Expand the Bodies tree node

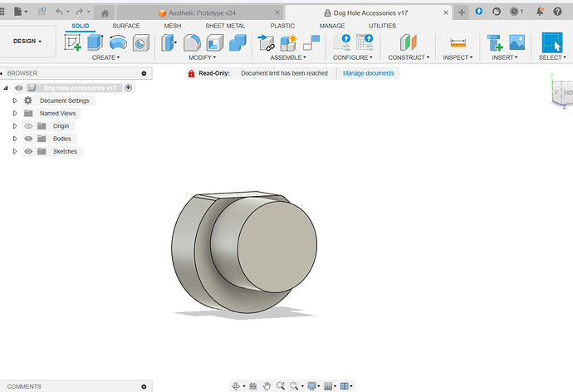point(15,139)
